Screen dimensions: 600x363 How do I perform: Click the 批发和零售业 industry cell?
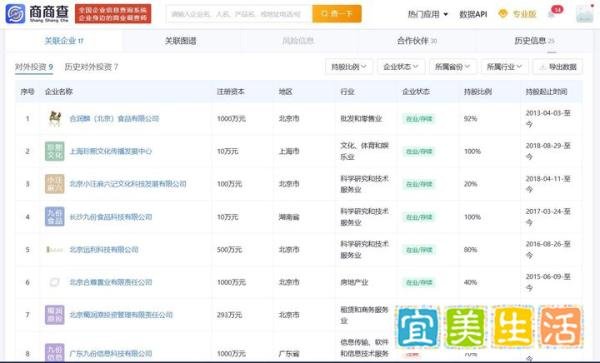[x=361, y=119]
